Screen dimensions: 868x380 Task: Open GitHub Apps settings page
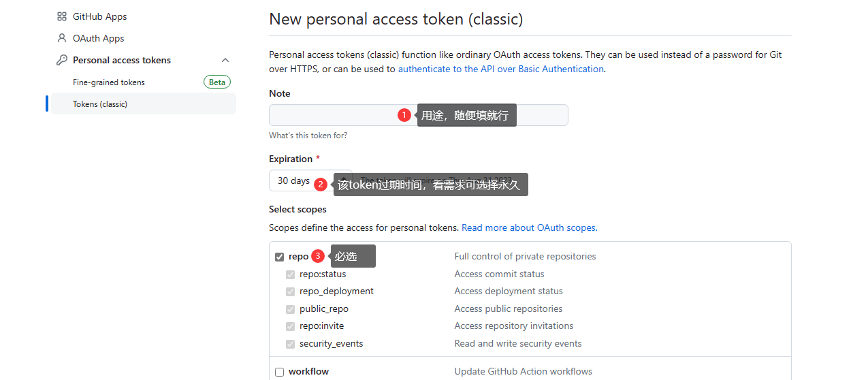tap(100, 16)
